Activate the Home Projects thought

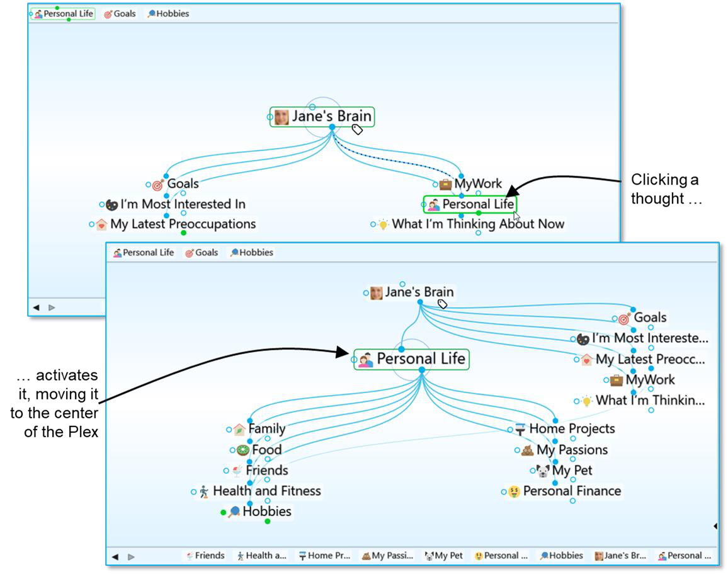(x=571, y=428)
